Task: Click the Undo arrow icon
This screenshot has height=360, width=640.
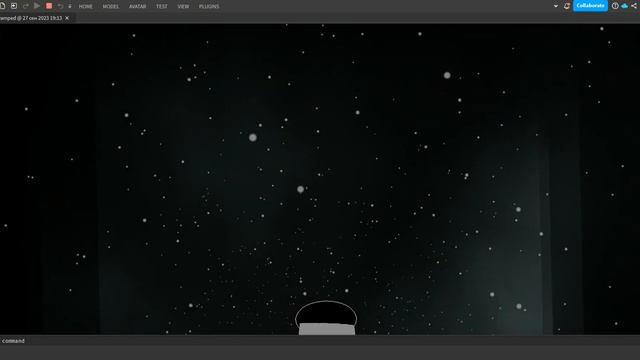Action: tap(60, 6)
